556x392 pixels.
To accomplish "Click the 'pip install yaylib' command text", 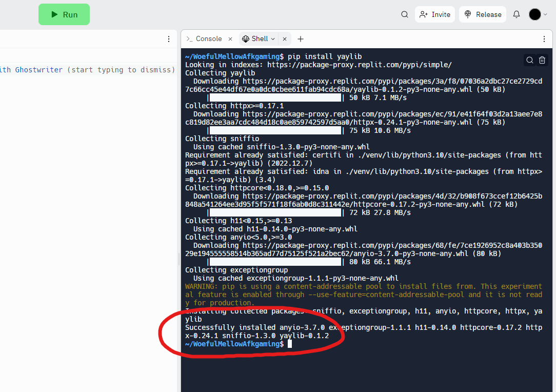I will (325, 56).
